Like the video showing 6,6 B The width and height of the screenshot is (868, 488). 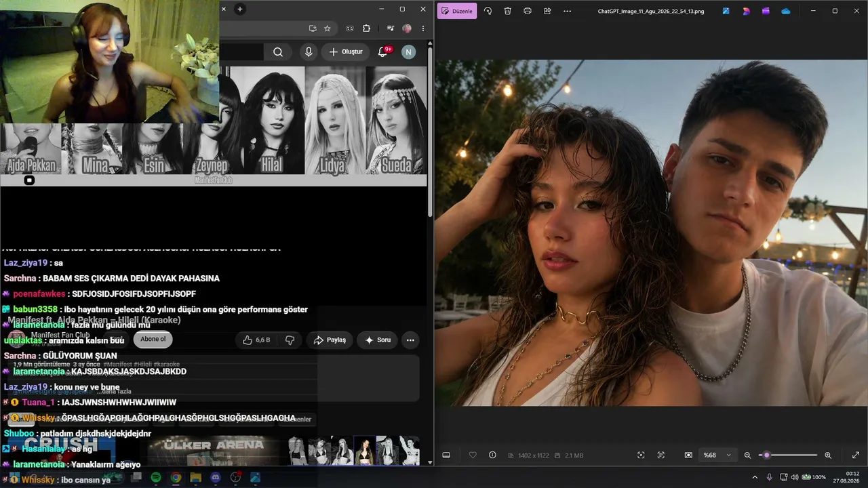256,340
